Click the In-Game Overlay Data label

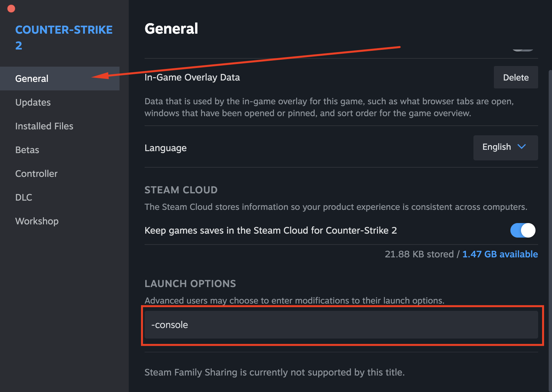(192, 77)
